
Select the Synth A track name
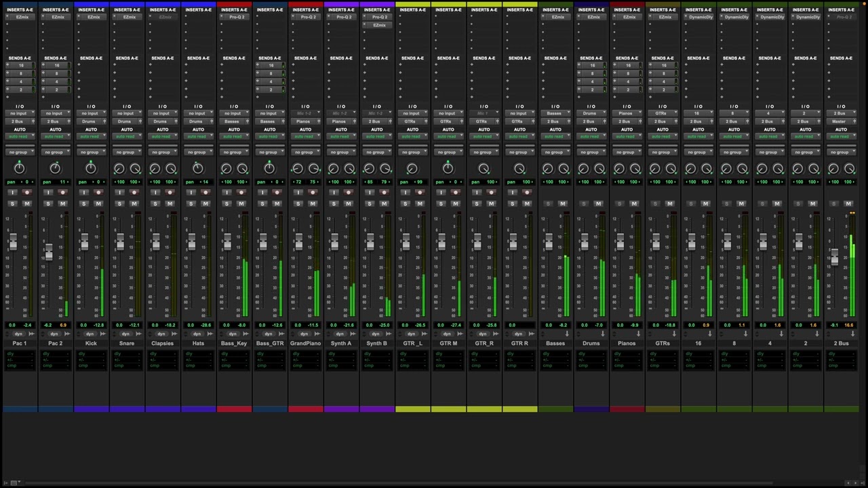[341, 344]
